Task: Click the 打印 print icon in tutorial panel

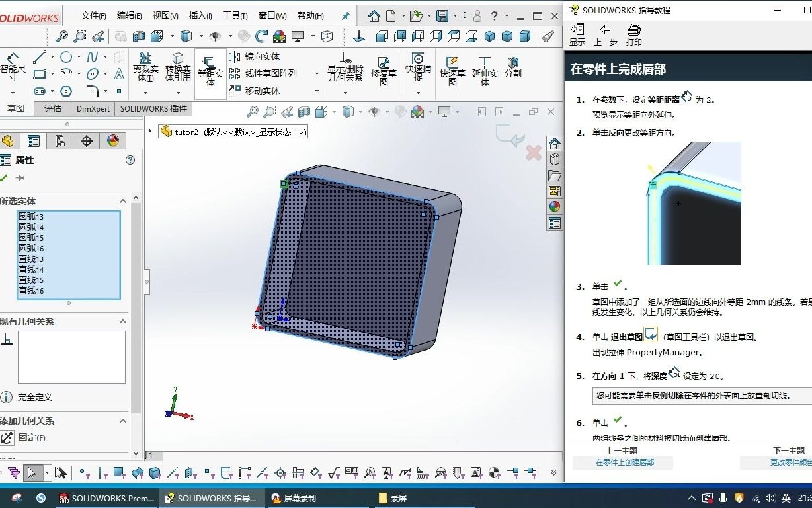Action: 633,32
